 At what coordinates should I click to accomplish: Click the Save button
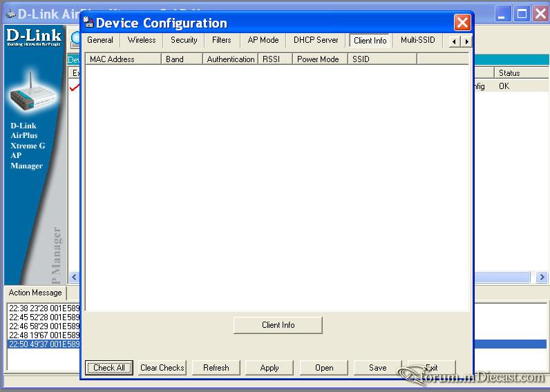coord(377,368)
